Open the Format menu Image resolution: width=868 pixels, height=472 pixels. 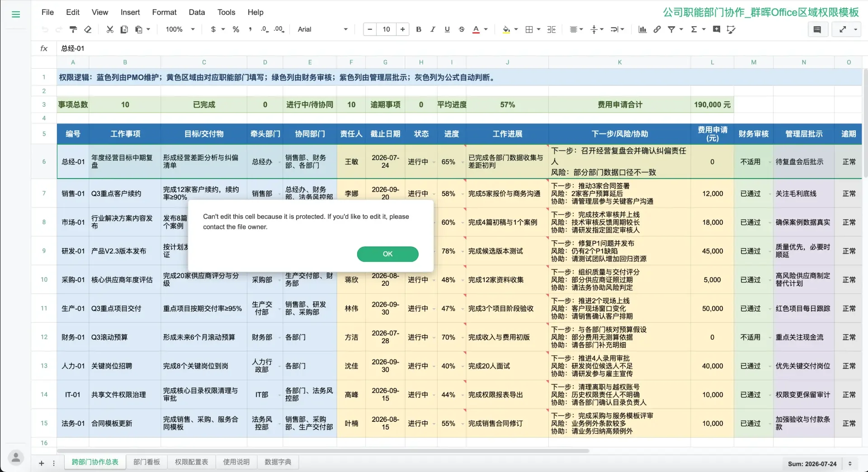coord(164,12)
